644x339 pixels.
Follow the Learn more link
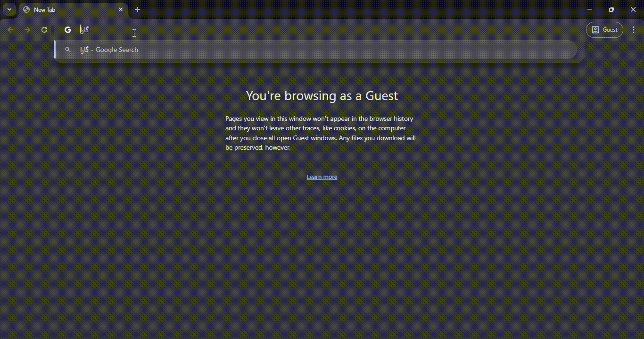pos(322,177)
